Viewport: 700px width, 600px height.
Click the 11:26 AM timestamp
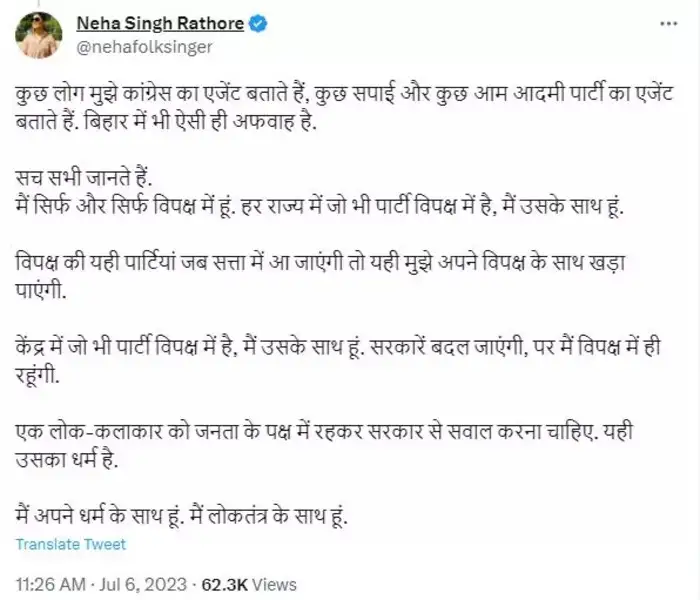pos(50,584)
